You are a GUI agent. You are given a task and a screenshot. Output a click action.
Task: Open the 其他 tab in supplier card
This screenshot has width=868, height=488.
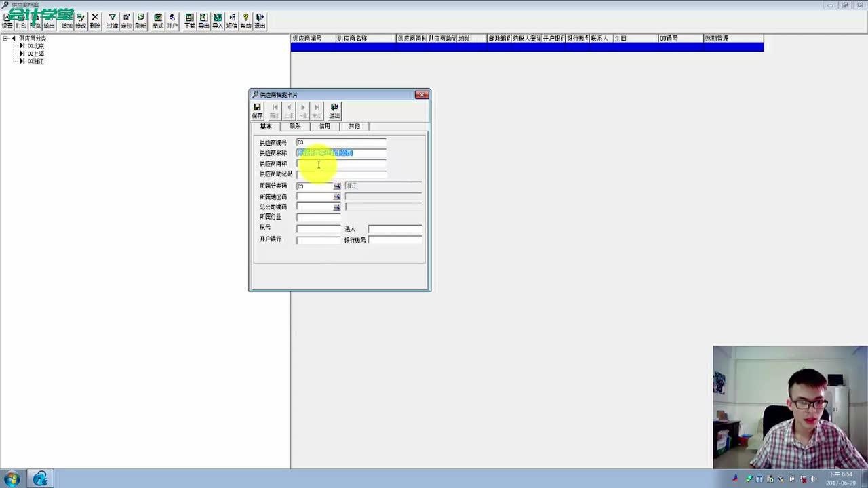pos(354,126)
